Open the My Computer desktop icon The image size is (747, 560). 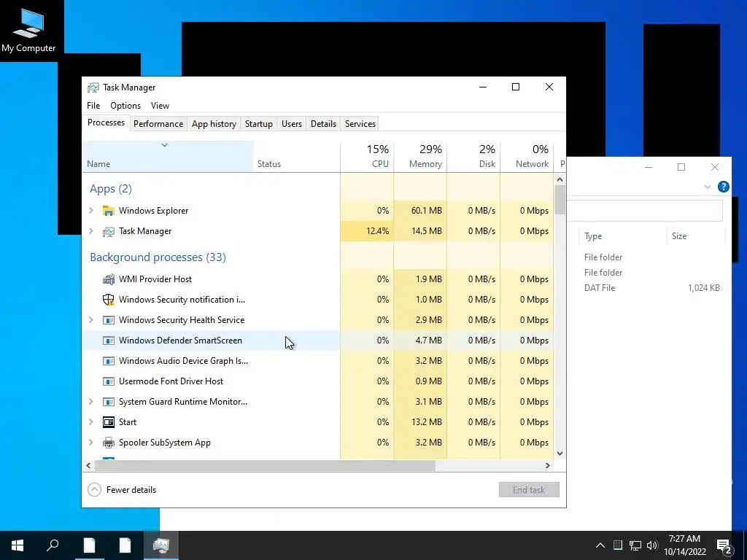pyautogui.click(x=28, y=30)
